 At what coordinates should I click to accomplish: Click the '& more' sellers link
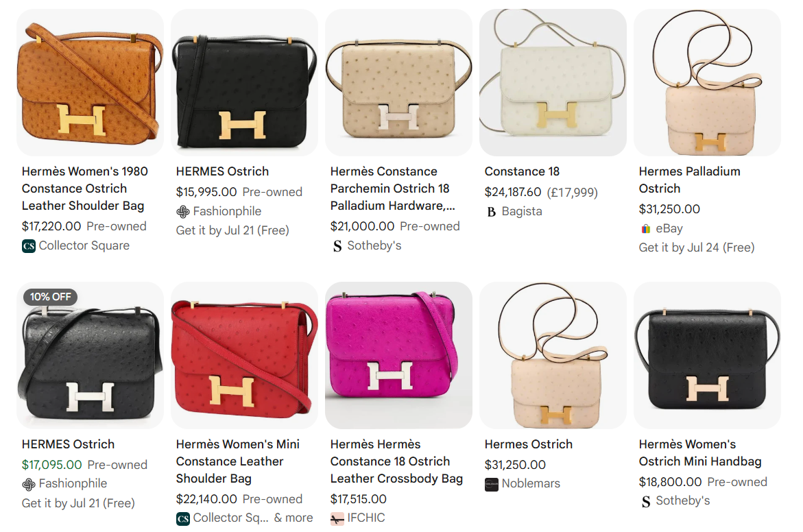click(293, 518)
